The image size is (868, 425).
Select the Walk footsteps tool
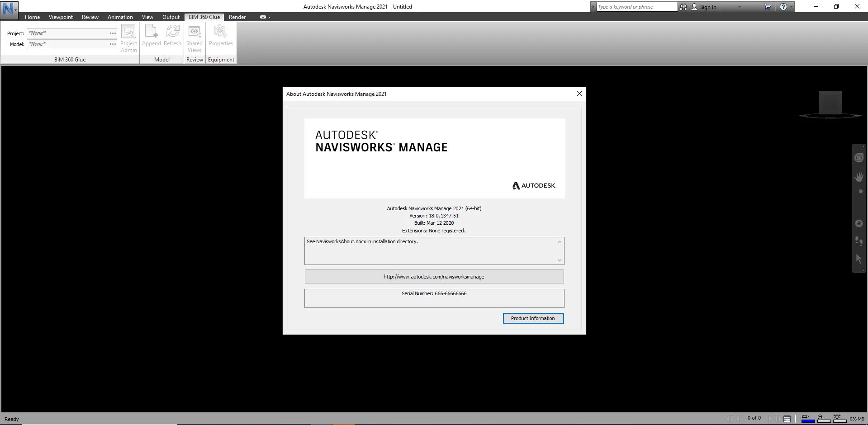coord(859,241)
